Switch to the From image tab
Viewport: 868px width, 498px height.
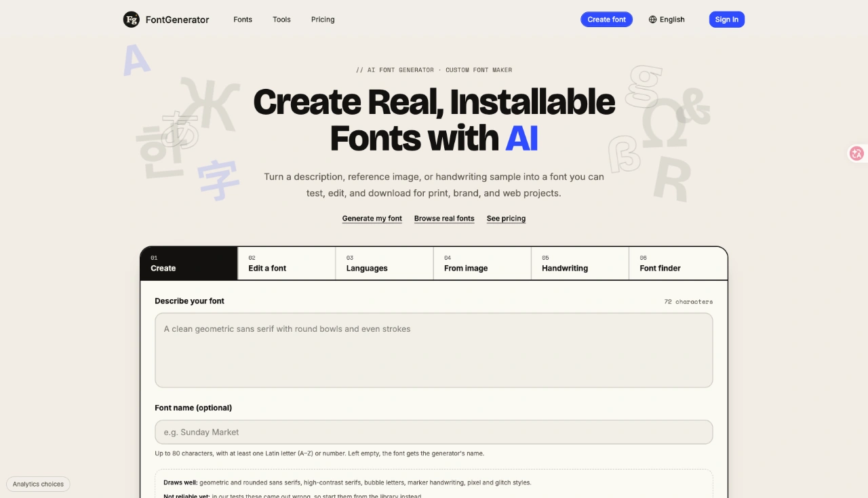pos(482,263)
